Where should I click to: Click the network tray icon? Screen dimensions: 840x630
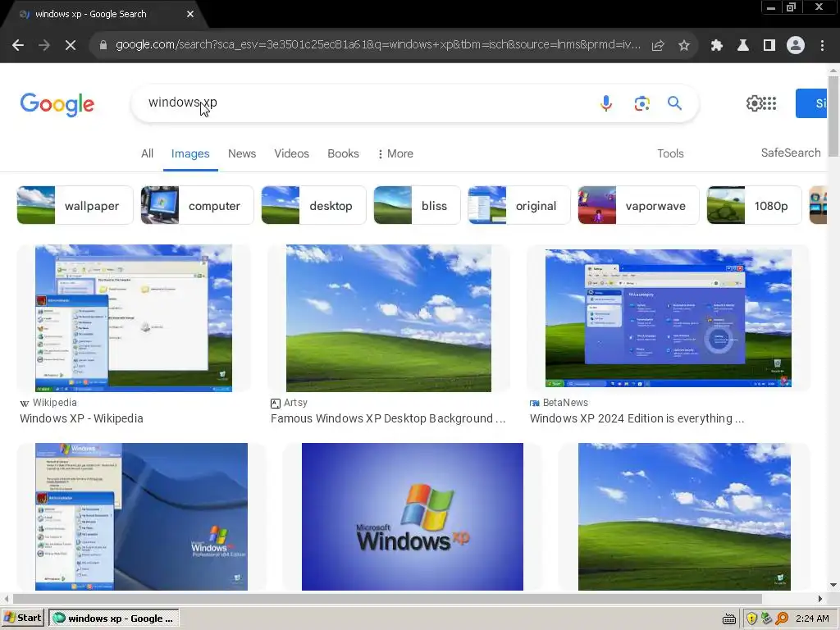pos(767,619)
